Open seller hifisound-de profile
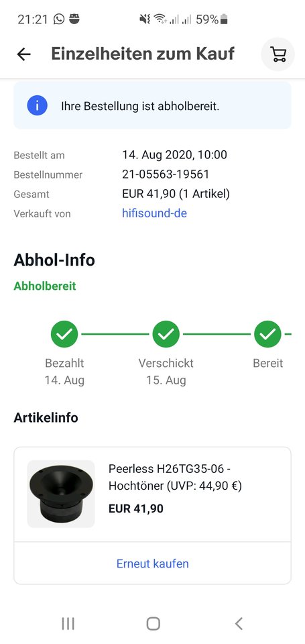The height and width of the screenshot is (644, 305). pyautogui.click(x=154, y=213)
